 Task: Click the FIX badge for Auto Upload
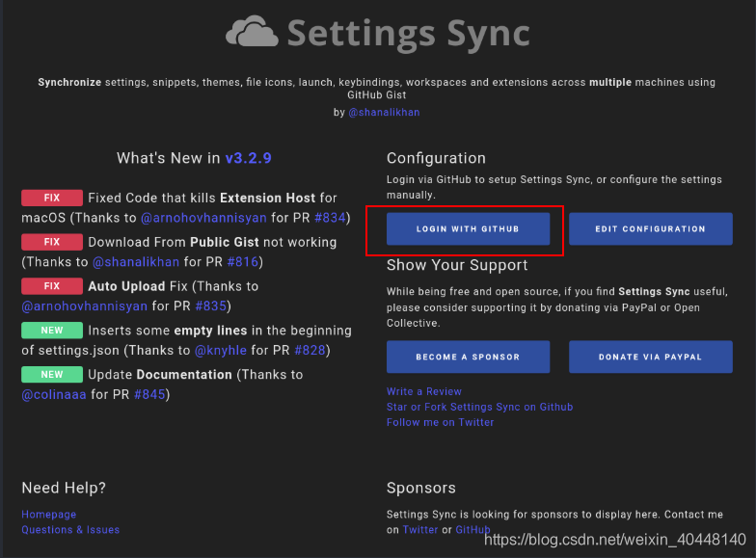[x=52, y=286]
